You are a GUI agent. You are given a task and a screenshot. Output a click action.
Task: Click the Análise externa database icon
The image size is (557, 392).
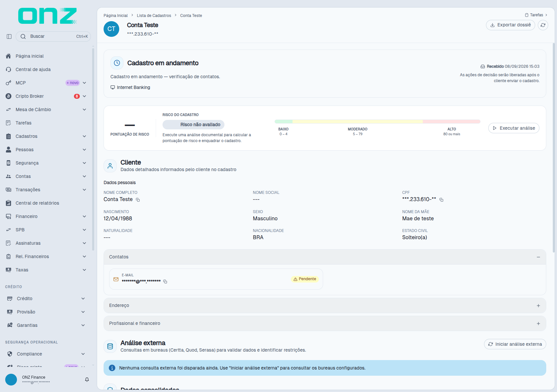tap(110, 346)
